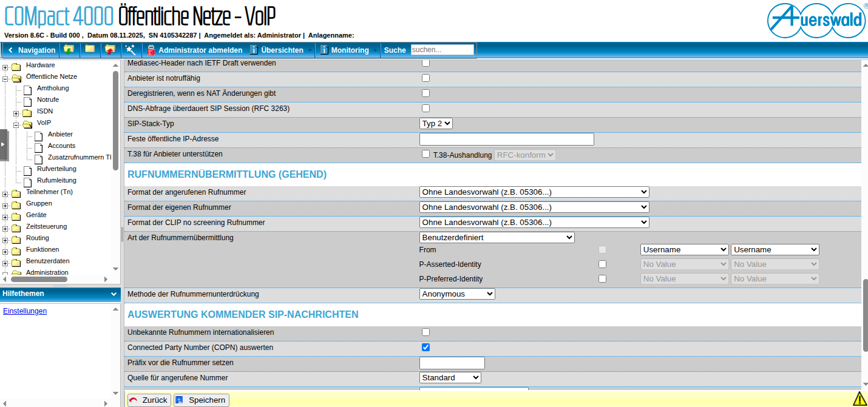
Task: Uncheck Connected Party Number (COPN) auswerten
Action: (426, 348)
